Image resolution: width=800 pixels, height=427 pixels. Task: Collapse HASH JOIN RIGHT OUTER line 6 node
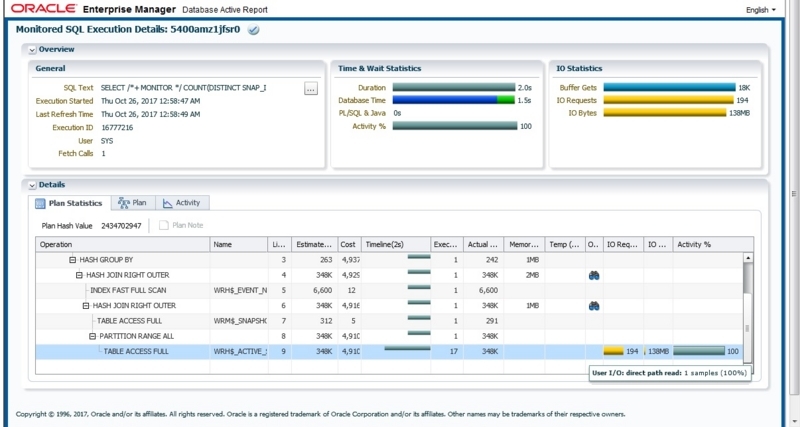coord(86,306)
